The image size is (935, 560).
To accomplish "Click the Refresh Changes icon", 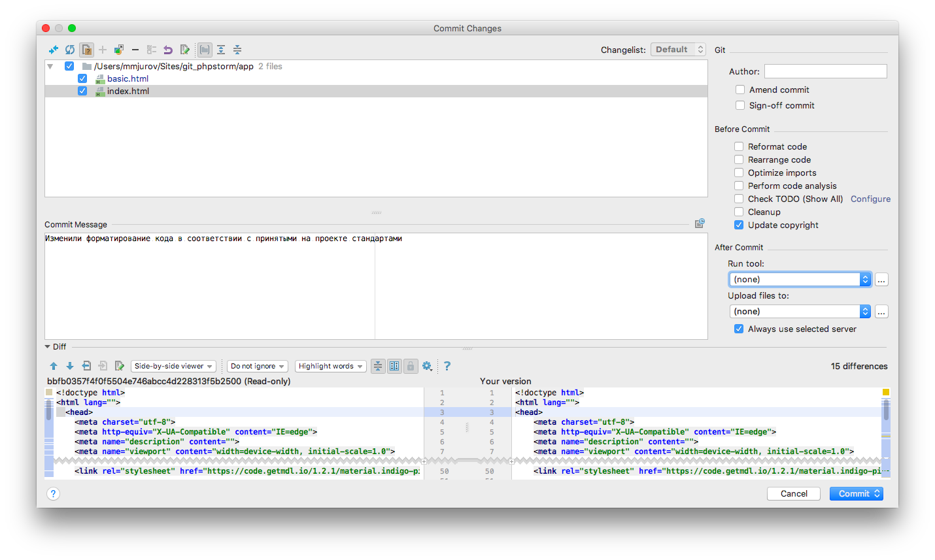I will (x=69, y=50).
